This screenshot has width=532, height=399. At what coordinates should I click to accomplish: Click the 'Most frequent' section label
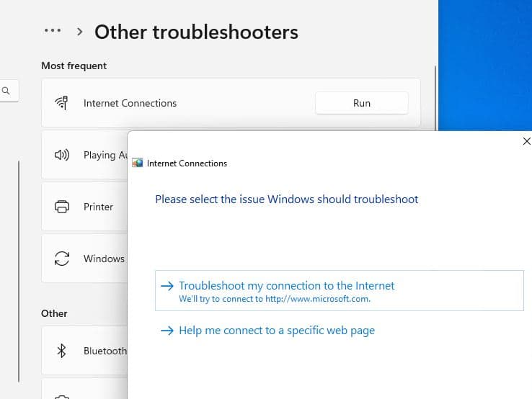click(74, 66)
